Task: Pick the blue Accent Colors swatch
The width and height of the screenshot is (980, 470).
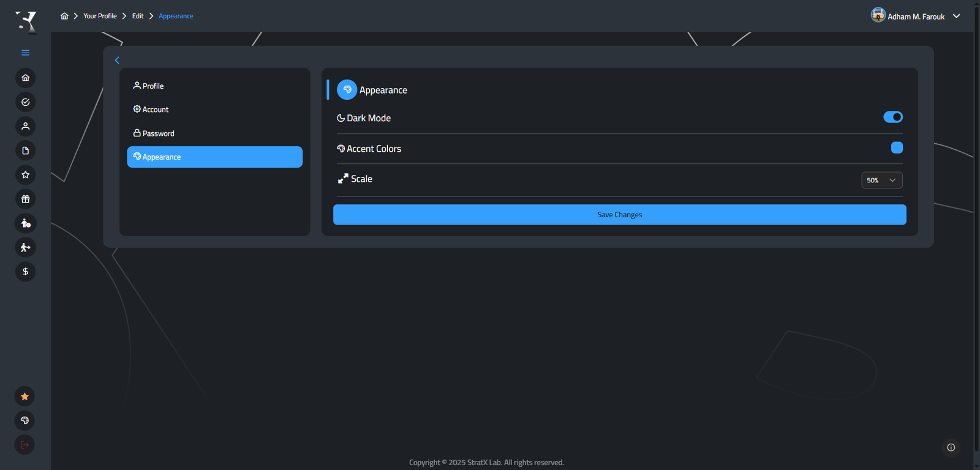Action: coord(897,147)
